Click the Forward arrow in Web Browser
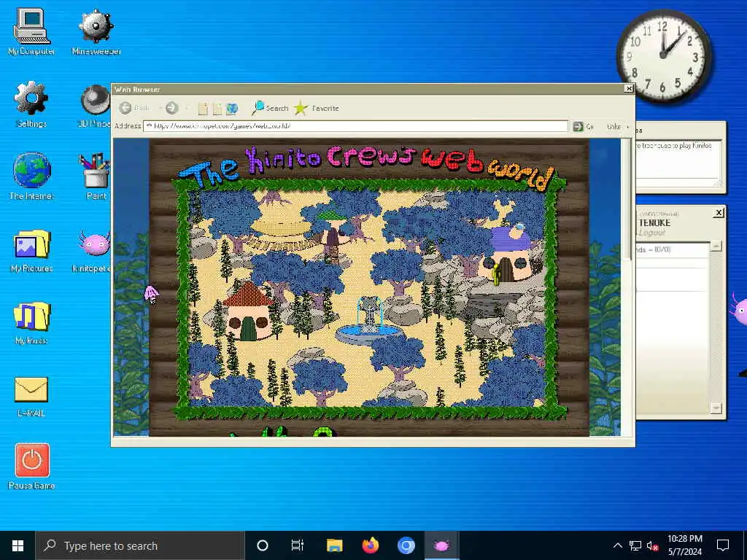 [x=172, y=108]
